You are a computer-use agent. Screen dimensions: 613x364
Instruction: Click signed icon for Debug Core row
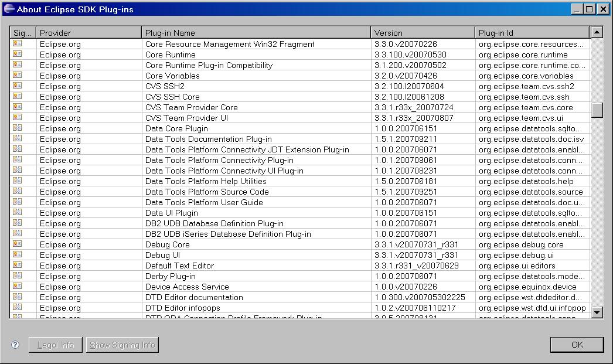[x=17, y=244]
